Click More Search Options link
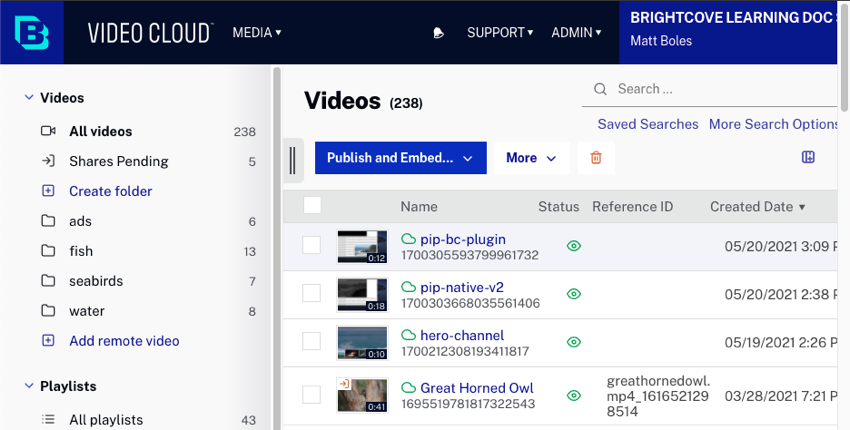850x430 pixels. pos(774,124)
